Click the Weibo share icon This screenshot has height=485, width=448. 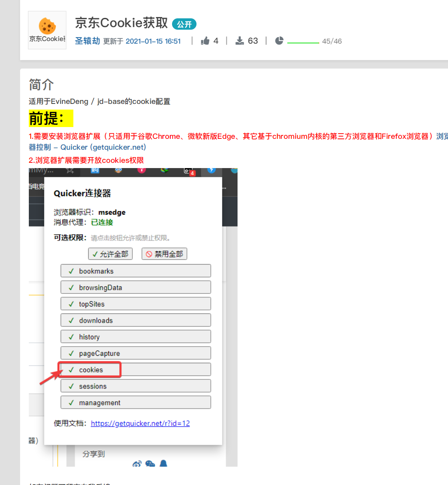137,464
